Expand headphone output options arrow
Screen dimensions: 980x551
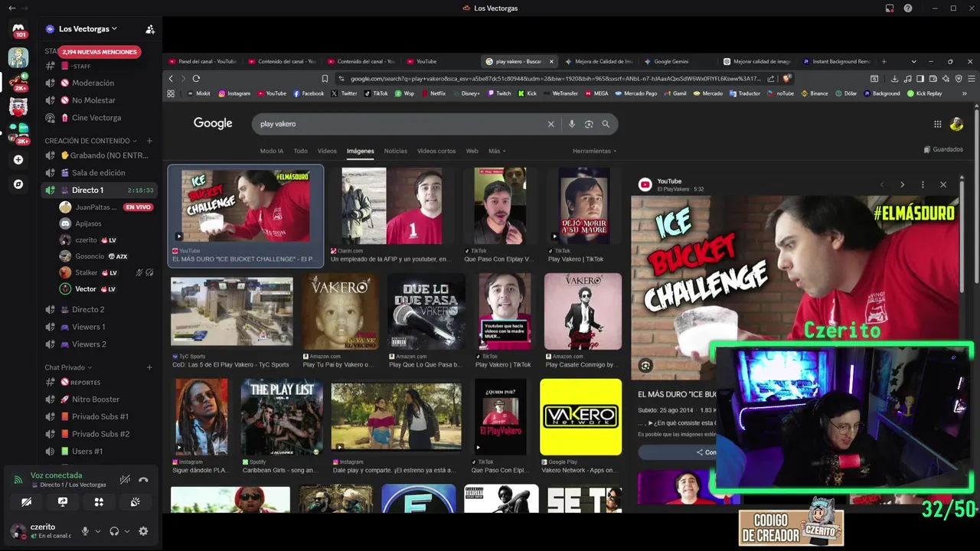(x=126, y=531)
